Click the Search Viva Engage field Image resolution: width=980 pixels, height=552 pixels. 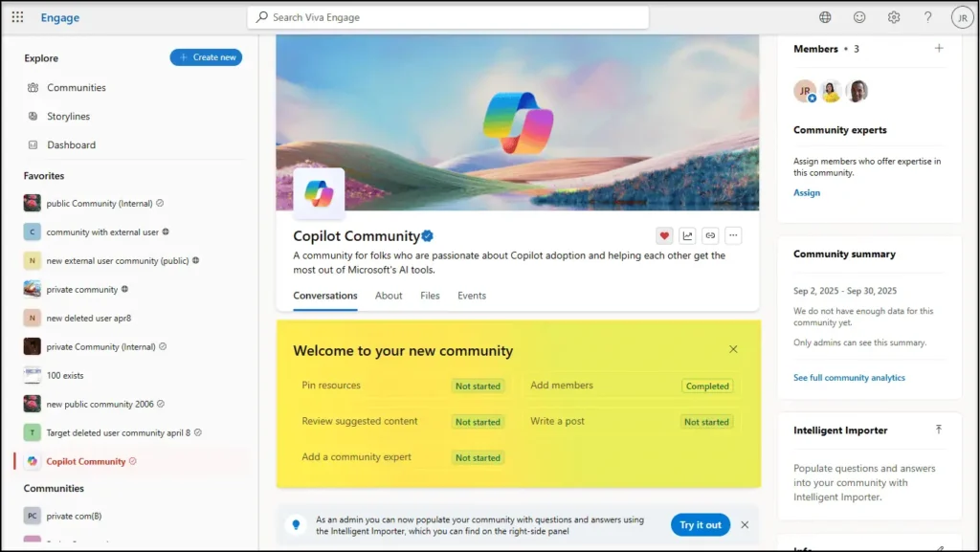(448, 16)
